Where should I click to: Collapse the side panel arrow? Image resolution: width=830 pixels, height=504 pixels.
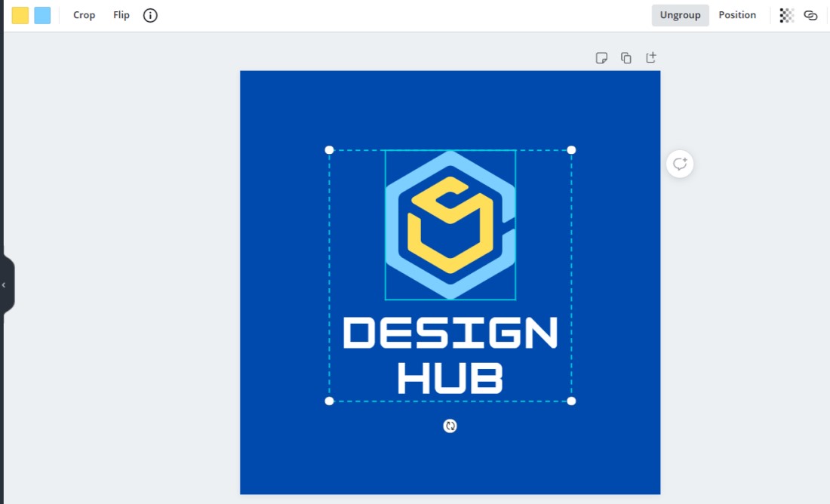(5, 285)
